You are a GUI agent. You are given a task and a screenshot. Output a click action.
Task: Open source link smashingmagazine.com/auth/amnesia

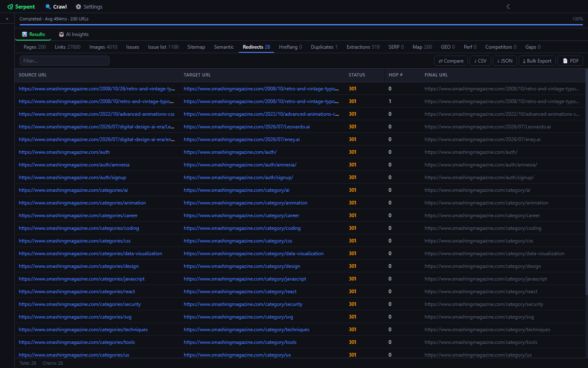pos(74,165)
